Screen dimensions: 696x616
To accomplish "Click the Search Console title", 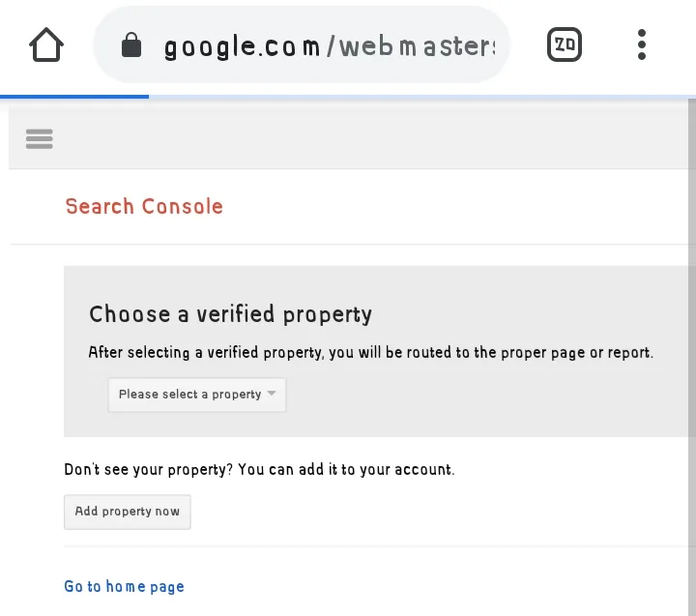I will click(x=144, y=206).
